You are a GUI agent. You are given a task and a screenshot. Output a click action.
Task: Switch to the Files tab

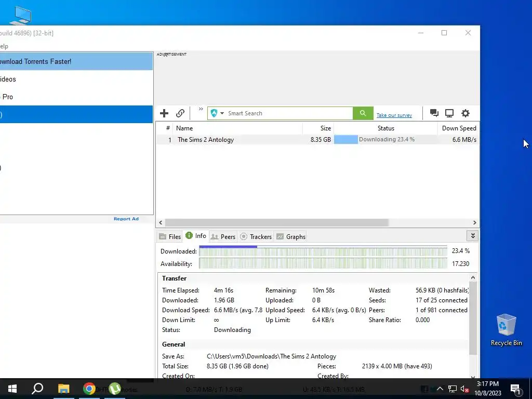[x=170, y=236]
